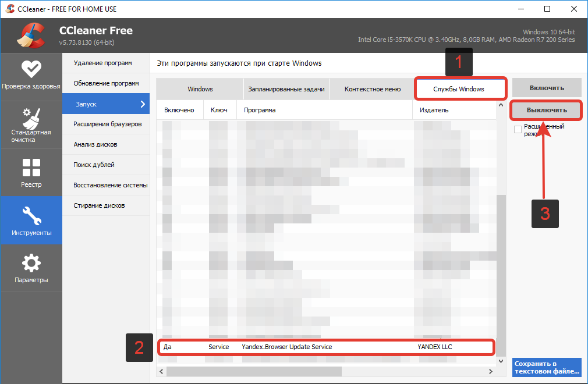Select the Windows startup tab
This screenshot has height=384, width=588.
[200, 89]
